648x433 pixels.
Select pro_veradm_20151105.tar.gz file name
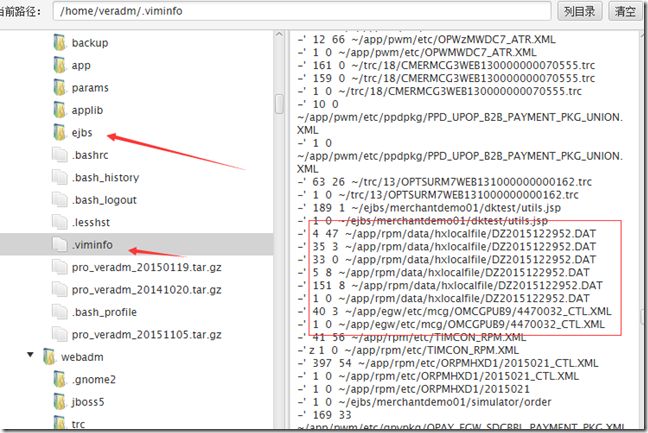click(146, 334)
